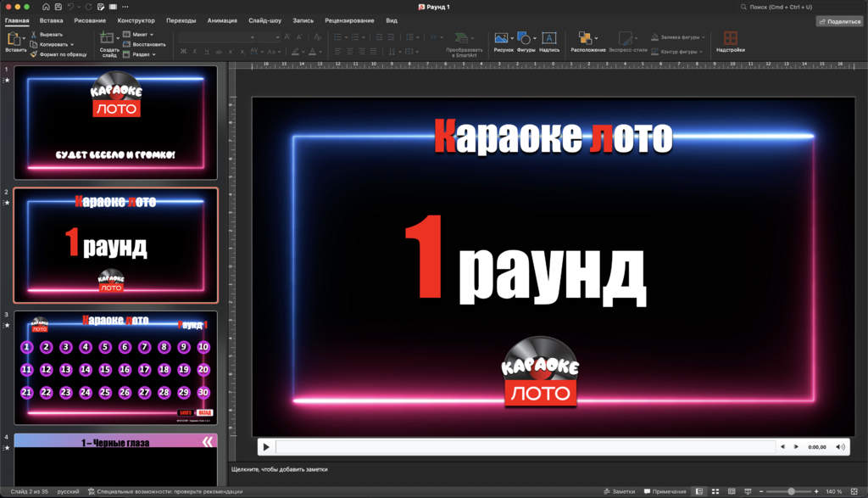
Task: Justify the text alignment
Action: click(x=373, y=52)
